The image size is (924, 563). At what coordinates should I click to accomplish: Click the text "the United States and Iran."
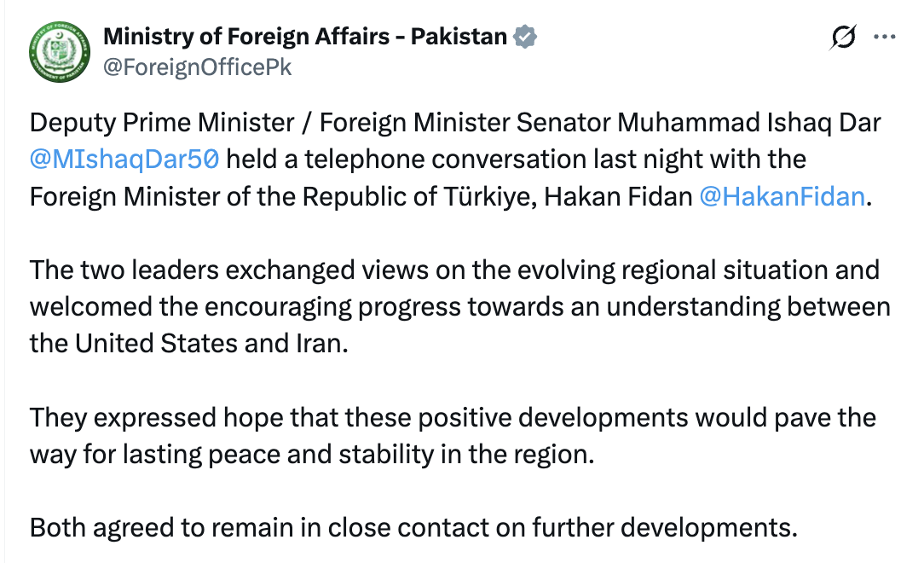(x=189, y=343)
